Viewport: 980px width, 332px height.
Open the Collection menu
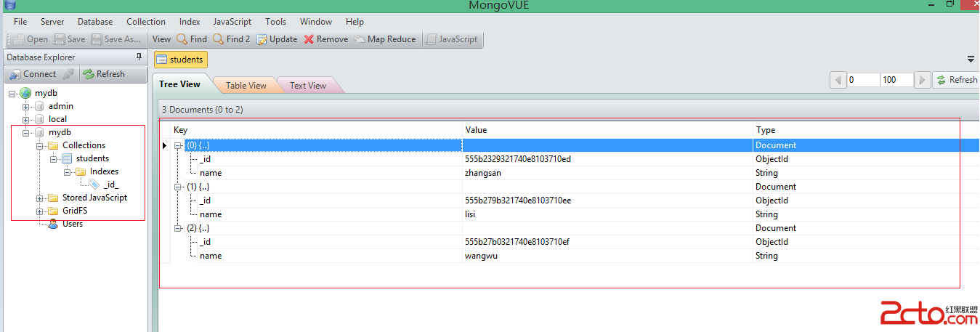click(x=146, y=22)
